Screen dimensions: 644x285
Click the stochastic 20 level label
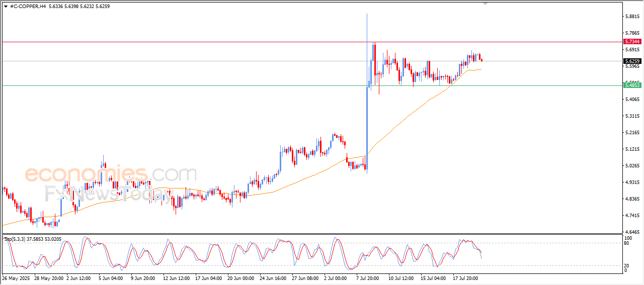coord(626,265)
